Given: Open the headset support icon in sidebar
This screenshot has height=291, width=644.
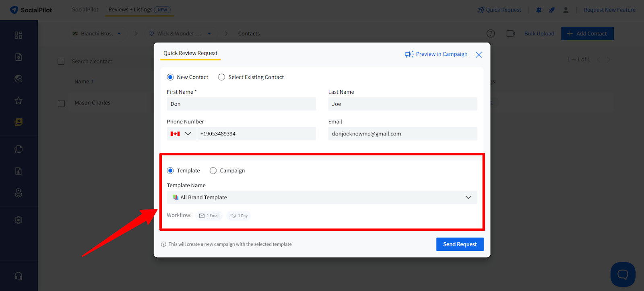Looking at the screenshot, I should tap(19, 276).
